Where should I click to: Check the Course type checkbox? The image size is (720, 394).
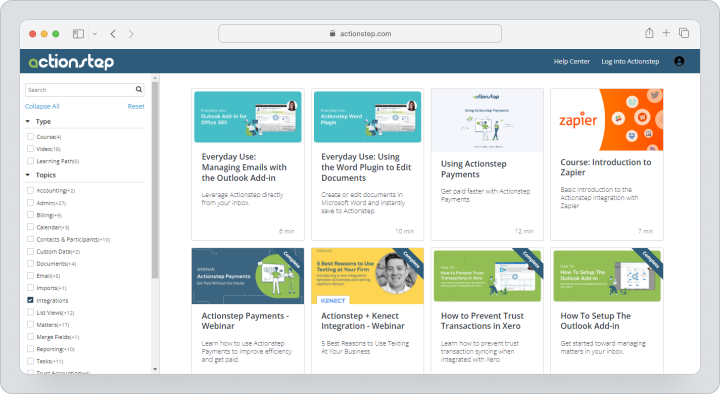[x=30, y=136]
